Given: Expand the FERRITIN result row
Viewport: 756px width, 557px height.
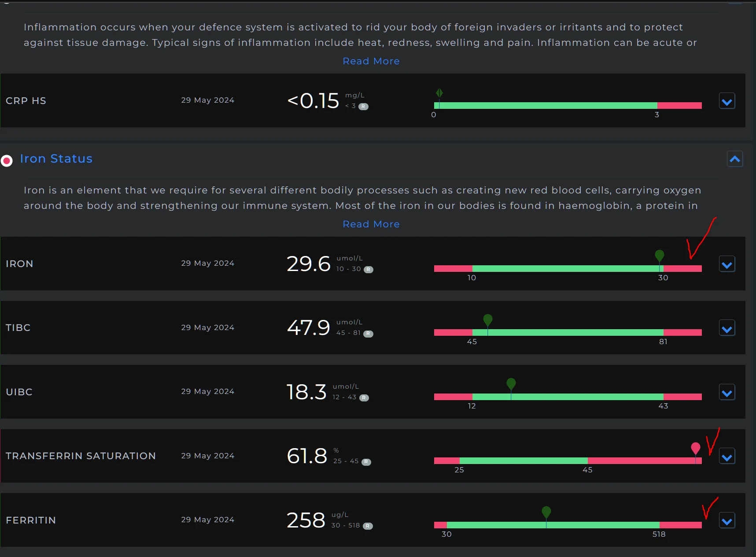Looking at the screenshot, I should [x=727, y=521].
